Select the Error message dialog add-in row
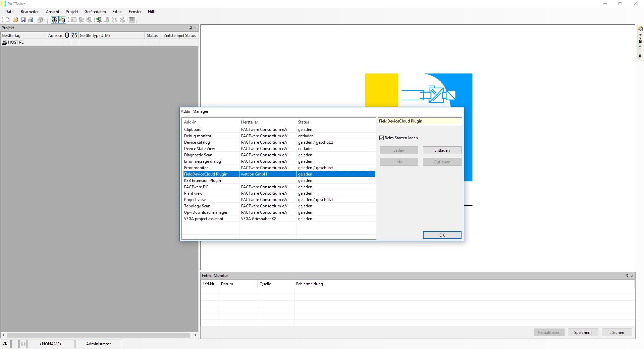644x349 pixels. 279,161
